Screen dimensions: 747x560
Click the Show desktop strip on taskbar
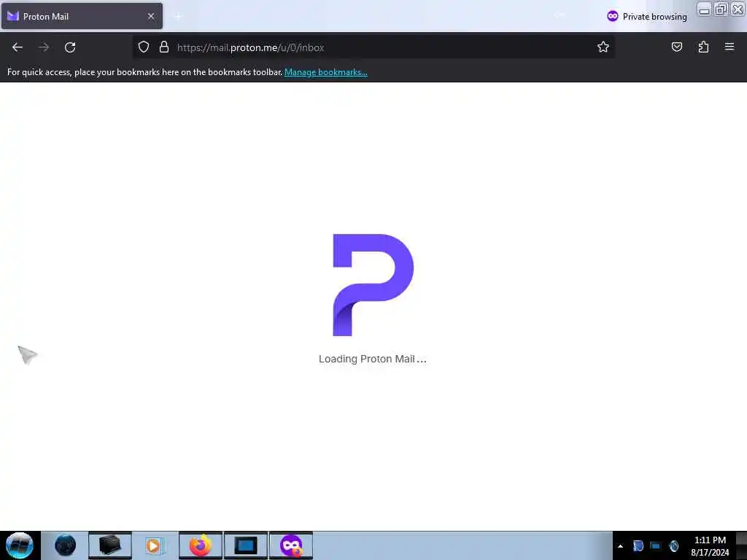pyautogui.click(x=741, y=545)
